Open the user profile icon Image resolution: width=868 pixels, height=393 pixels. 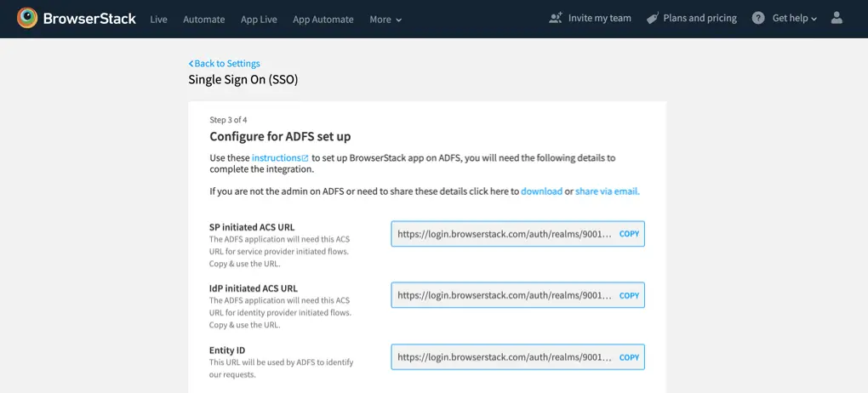point(837,18)
